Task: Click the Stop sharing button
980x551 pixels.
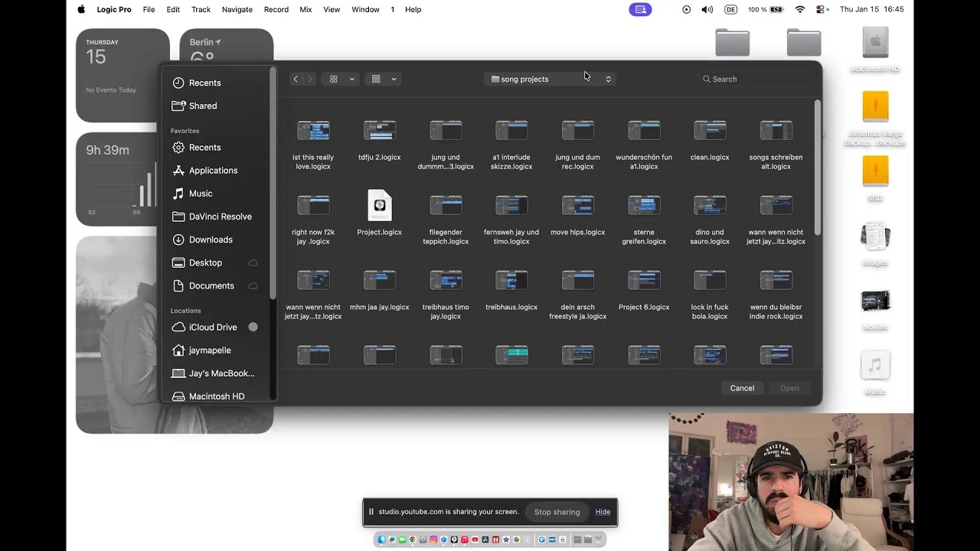Action: point(557,512)
